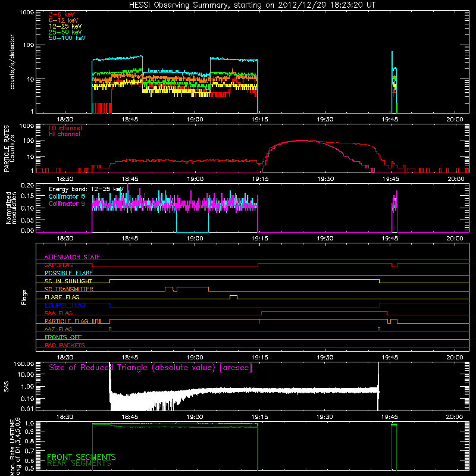This screenshot has width=476, height=476.
Task: Click the GAP_FLAG label
Action: click(58, 265)
